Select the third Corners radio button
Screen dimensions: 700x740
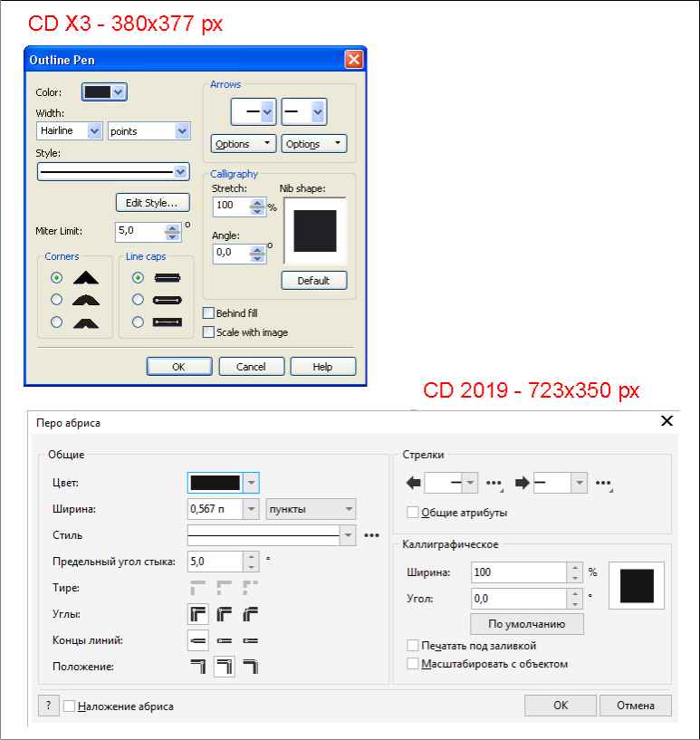coord(56,322)
